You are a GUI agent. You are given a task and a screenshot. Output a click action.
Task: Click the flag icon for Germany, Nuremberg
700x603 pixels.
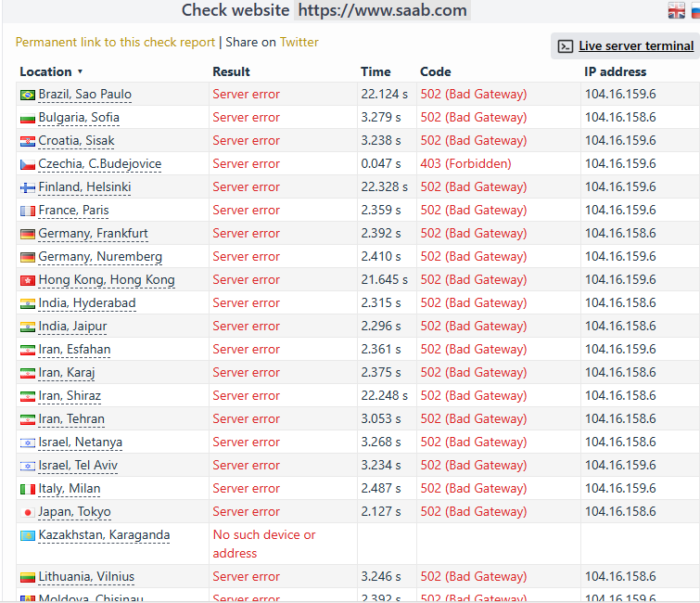tap(28, 257)
